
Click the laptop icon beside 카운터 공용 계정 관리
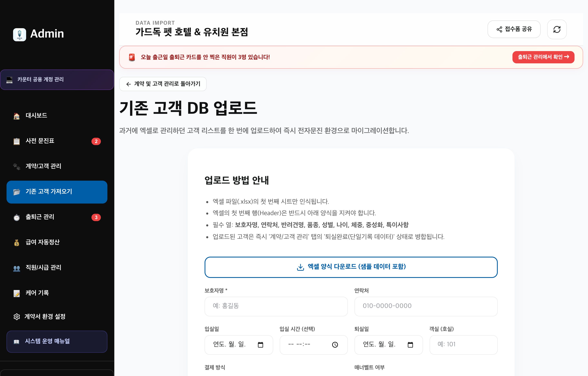pyautogui.click(x=10, y=80)
